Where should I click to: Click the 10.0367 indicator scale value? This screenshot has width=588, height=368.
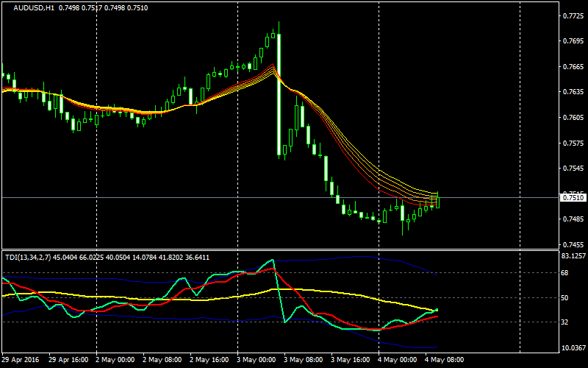point(573,348)
